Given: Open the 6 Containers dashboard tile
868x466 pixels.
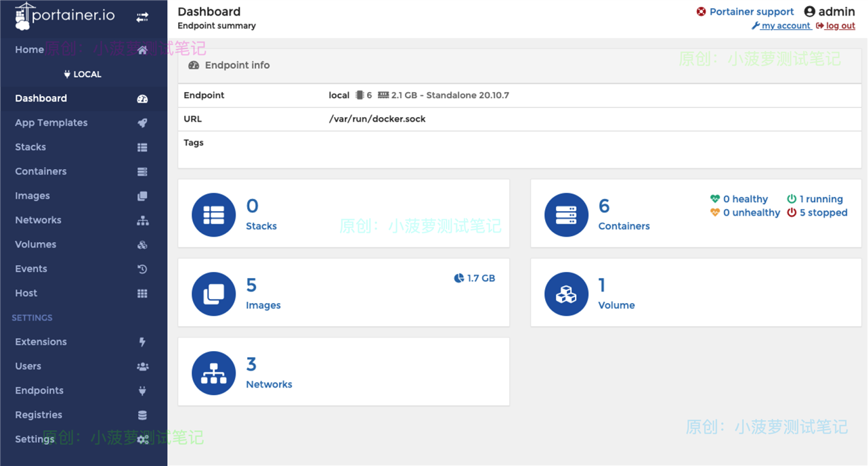Looking at the screenshot, I should click(696, 214).
